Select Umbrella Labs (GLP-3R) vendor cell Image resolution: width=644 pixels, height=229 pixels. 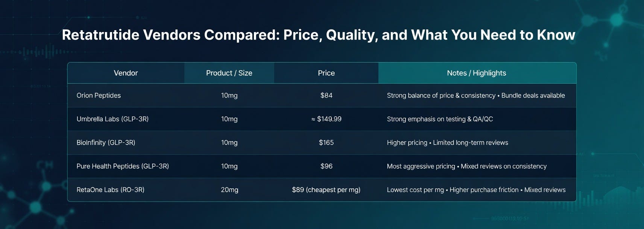click(112, 119)
